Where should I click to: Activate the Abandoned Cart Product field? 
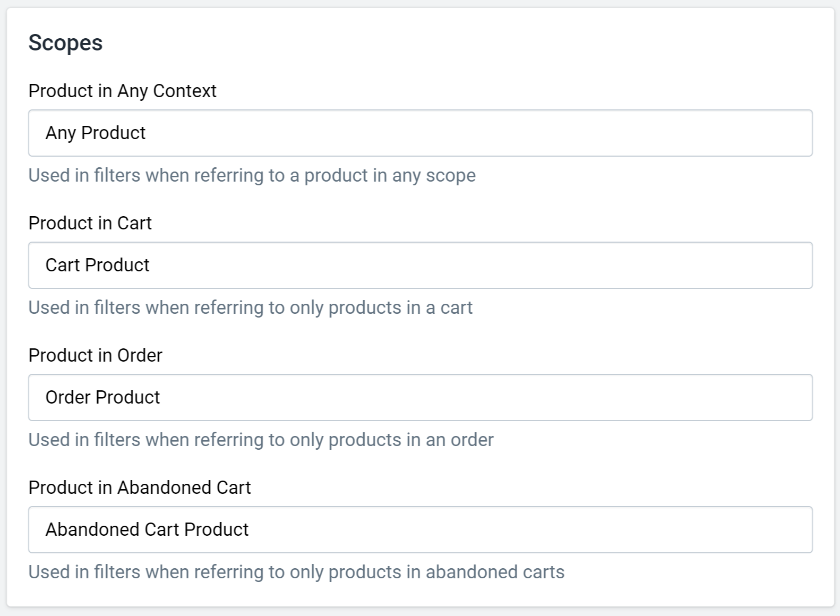point(420,529)
